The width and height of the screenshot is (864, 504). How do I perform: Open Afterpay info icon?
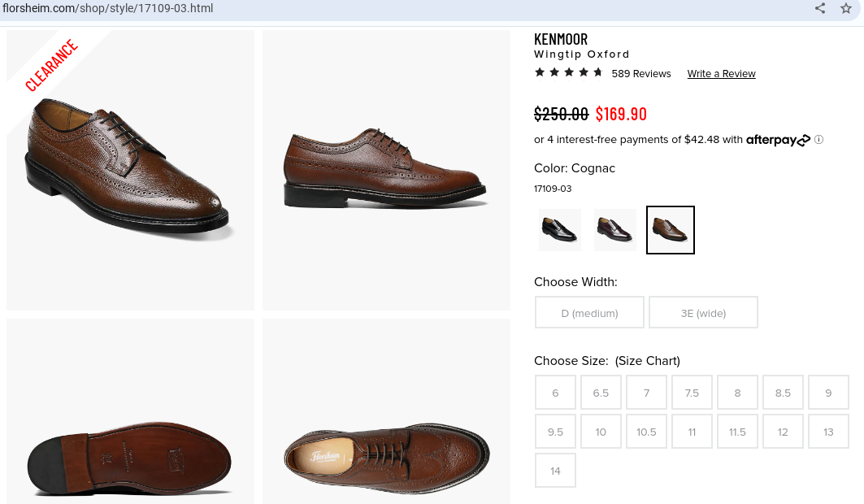coord(818,139)
